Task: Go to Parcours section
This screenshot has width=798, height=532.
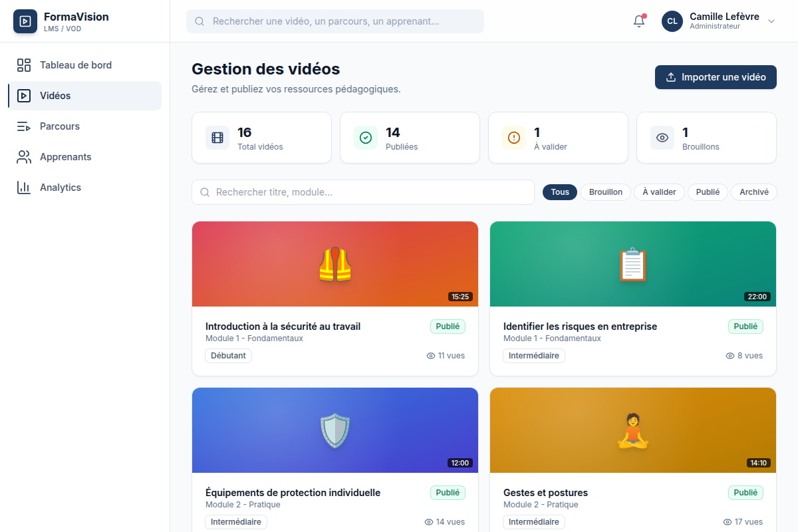Action: click(84, 126)
